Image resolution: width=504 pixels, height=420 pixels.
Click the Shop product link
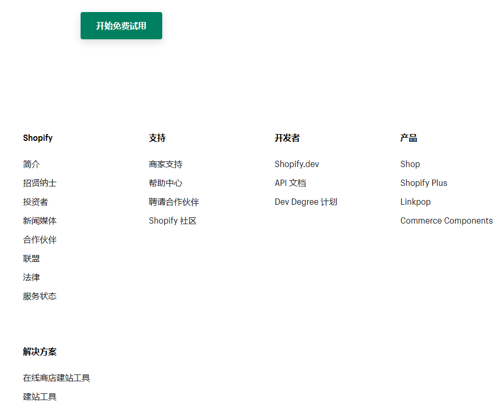coord(410,164)
